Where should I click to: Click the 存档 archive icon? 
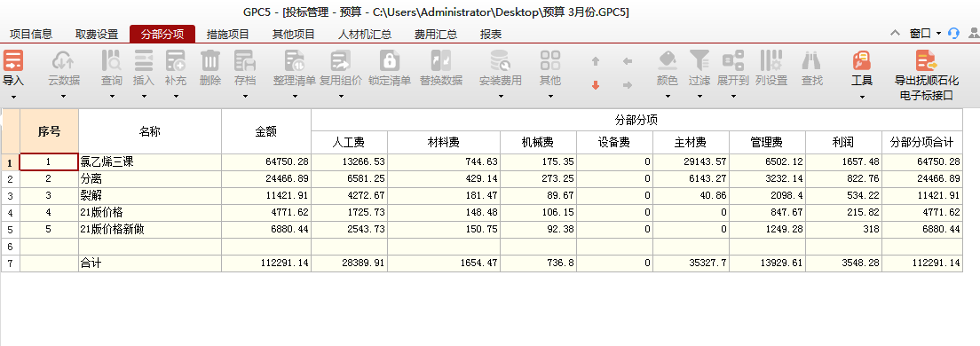245,60
